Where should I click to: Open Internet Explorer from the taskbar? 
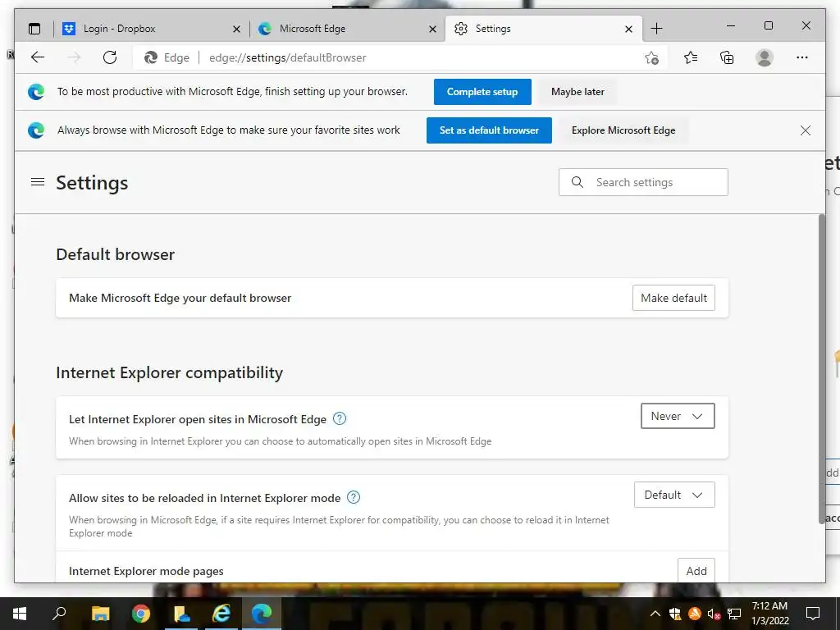[x=221, y=614]
